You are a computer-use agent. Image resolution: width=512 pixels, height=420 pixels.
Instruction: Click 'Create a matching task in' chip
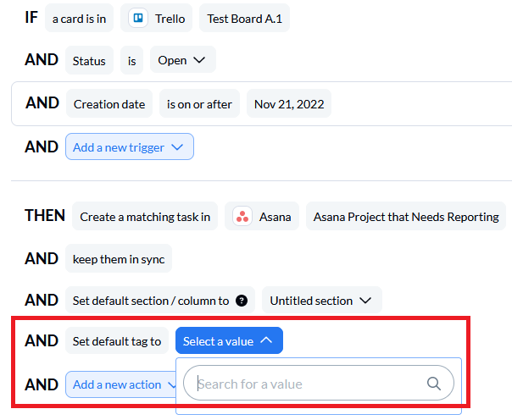(145, 216)
